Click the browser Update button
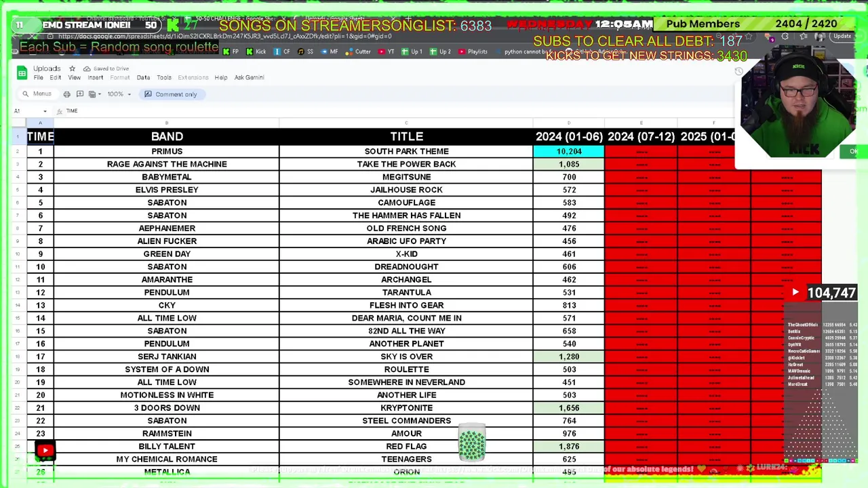Image resolution: width=868 pixels, height=488 pixels. 842,37
